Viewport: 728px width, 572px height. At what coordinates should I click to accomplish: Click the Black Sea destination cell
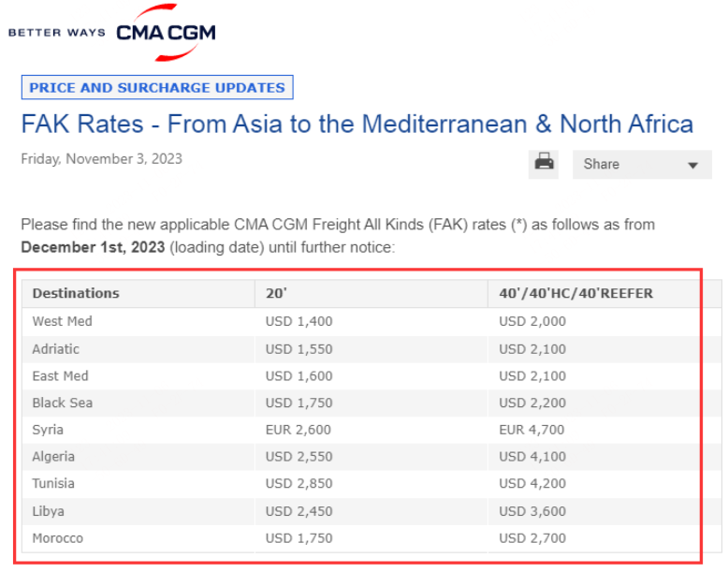click(x=138, y=403)
